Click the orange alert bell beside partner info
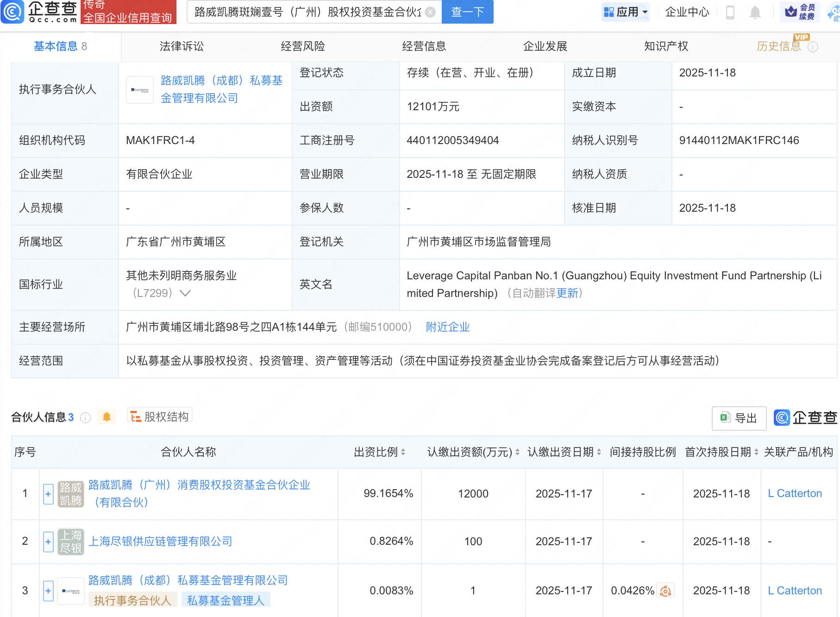840x617 pixels. [x=107, y=417]
